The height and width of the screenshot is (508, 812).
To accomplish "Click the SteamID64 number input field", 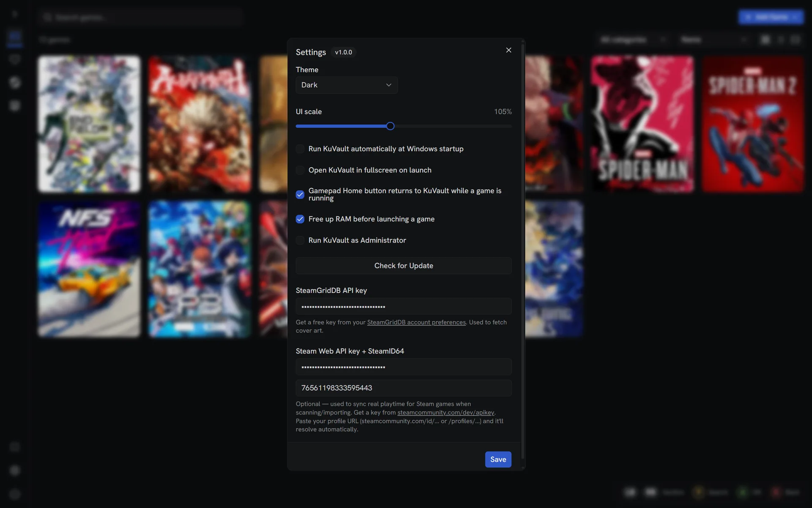I will coord(403,388).
